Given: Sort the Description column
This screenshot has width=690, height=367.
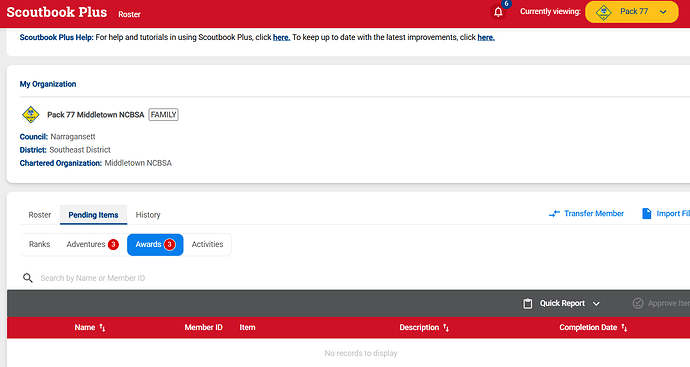Looking at the screenshot, I should coord(446,328).
